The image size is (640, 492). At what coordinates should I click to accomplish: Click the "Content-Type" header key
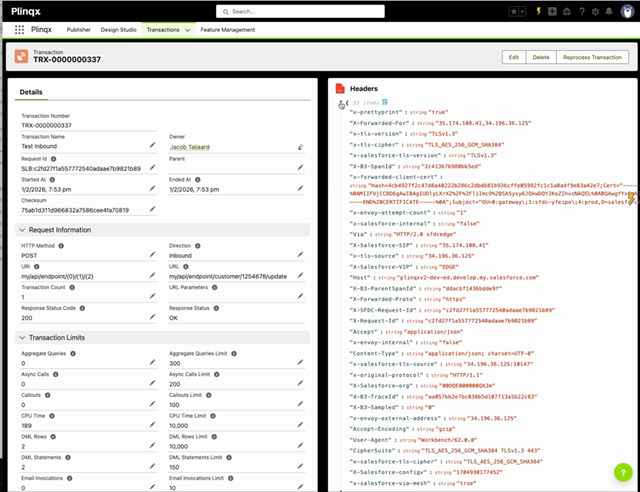coord(373,354)
